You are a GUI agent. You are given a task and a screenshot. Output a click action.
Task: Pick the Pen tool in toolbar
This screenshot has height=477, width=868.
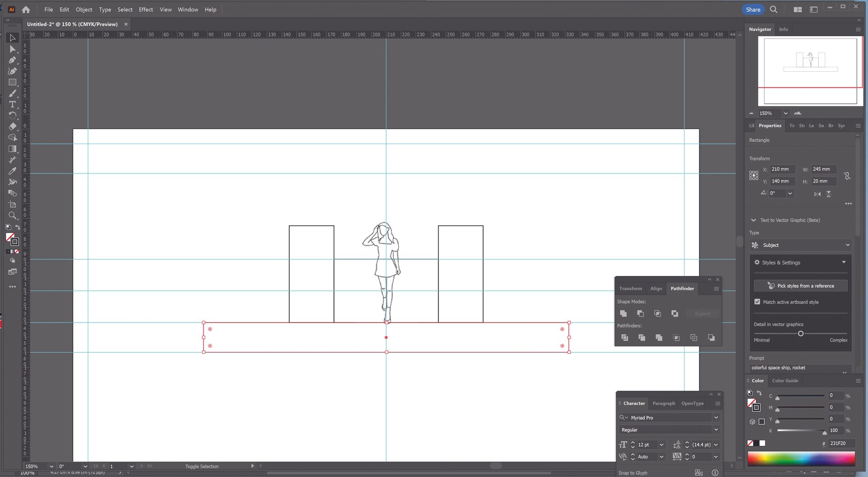tap(13, 60)
